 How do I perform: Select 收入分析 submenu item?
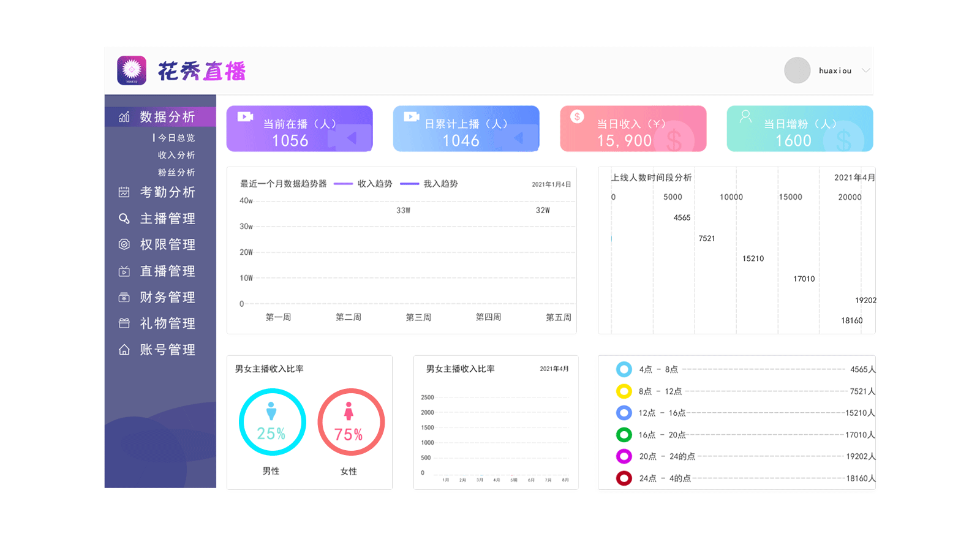click(x=176, y=155)
